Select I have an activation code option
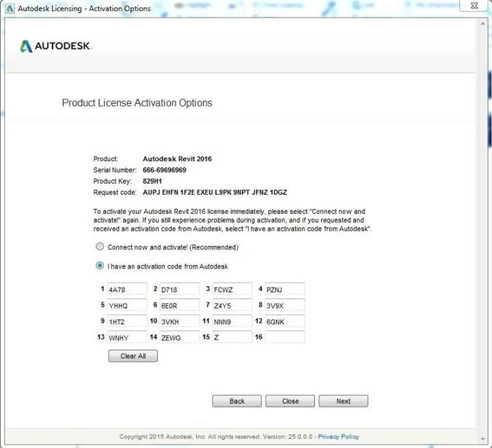 [100, 266]
